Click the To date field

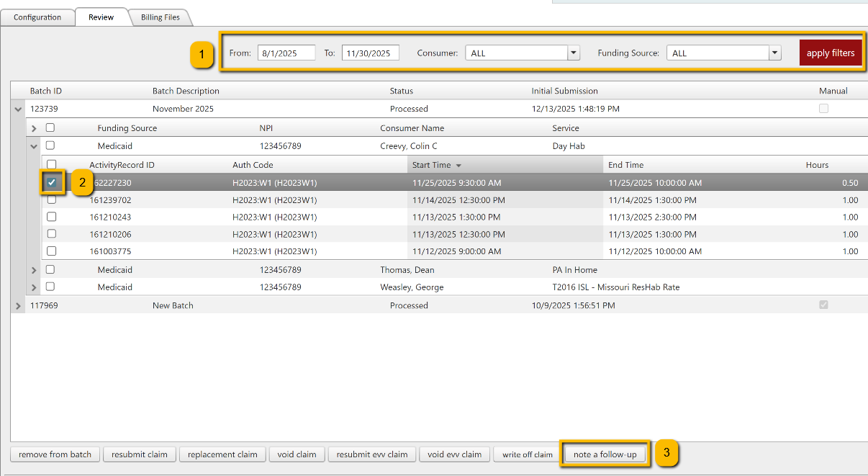(x=370, y=53)
